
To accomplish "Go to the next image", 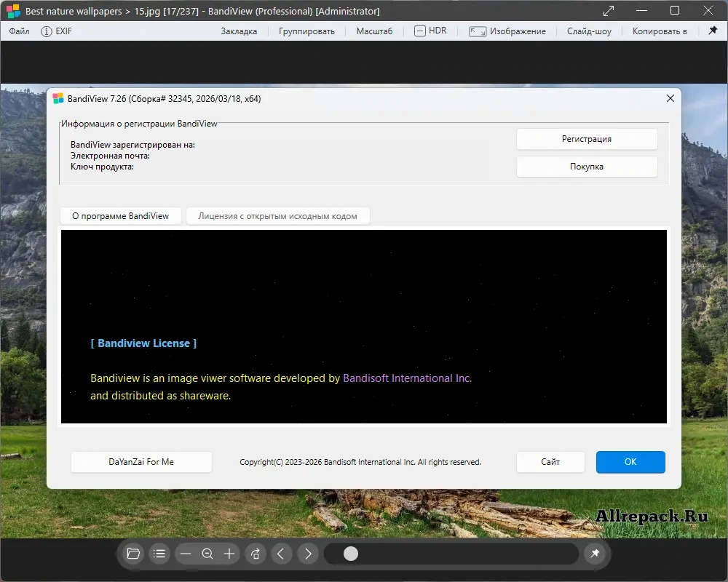I will pos(308,554).
